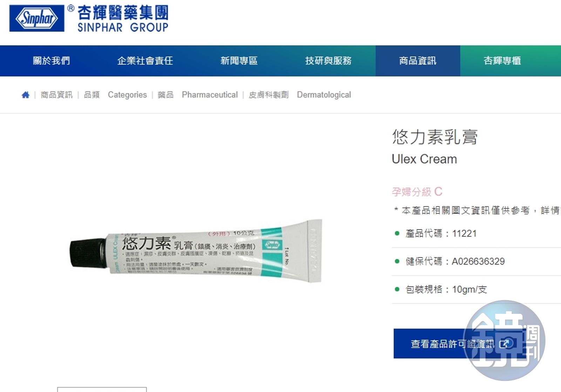Click the 皮膚科製劑 Dermatological breadcrumb link

300,95
